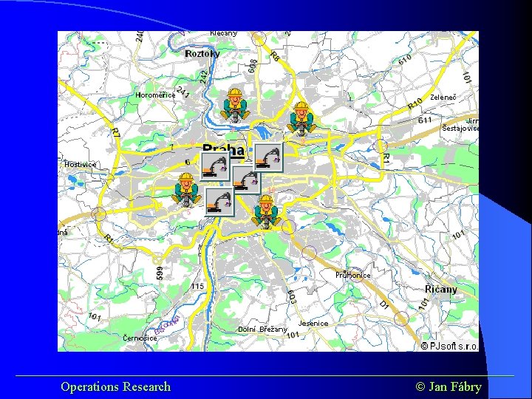Click the 599 road number
The image size is (532, 399).
(x=160, y=273)
